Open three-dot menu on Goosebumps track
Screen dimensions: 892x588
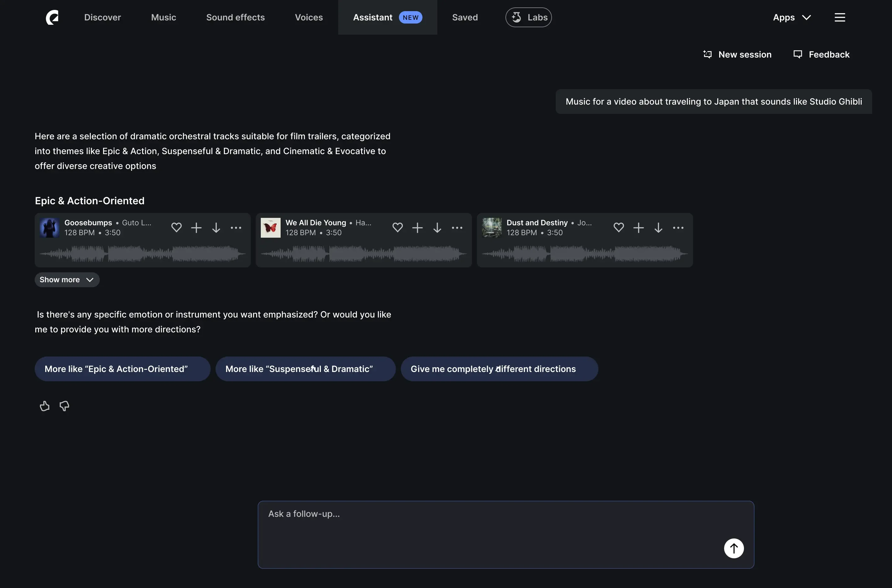(236, 228)
